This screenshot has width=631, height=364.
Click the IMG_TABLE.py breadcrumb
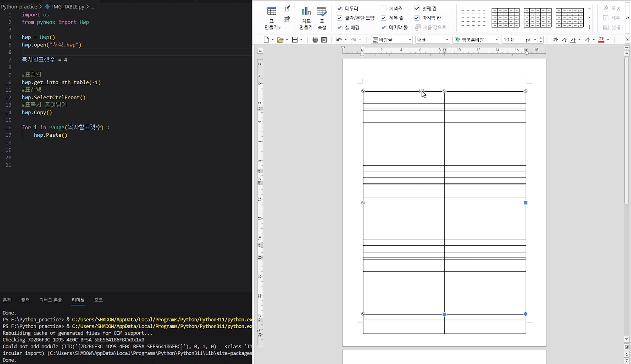(x=68, y=7)
